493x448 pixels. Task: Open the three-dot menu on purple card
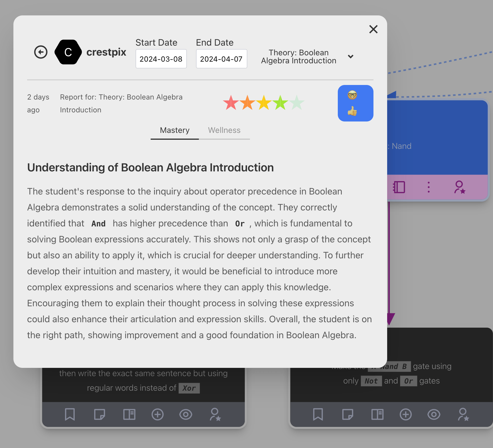point(429,187)
